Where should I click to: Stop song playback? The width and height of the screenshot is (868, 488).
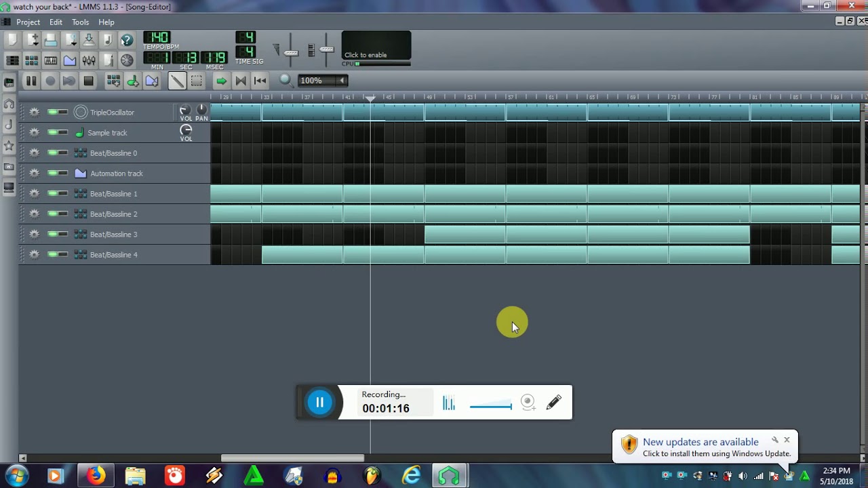[x=88, y=81]
